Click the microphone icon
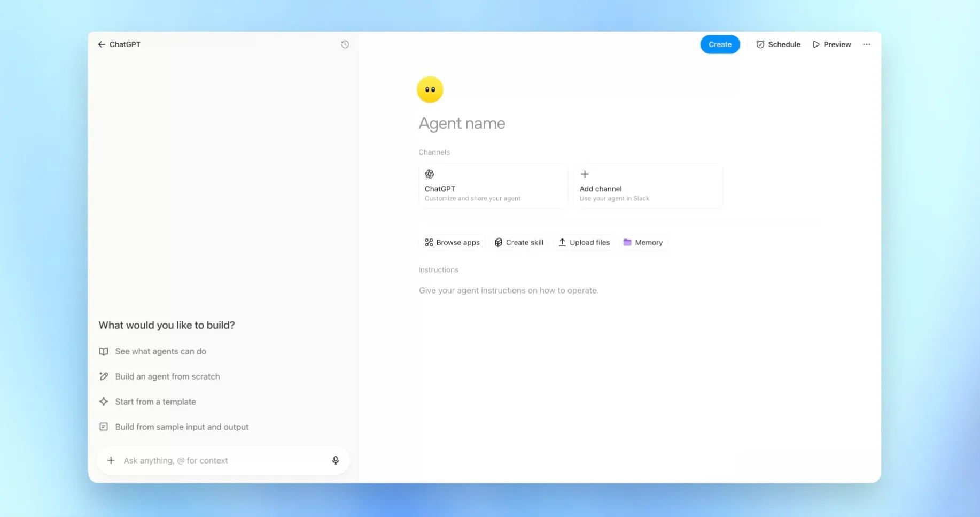This screenshot has width=980, height=517. (x=336, y=460)
